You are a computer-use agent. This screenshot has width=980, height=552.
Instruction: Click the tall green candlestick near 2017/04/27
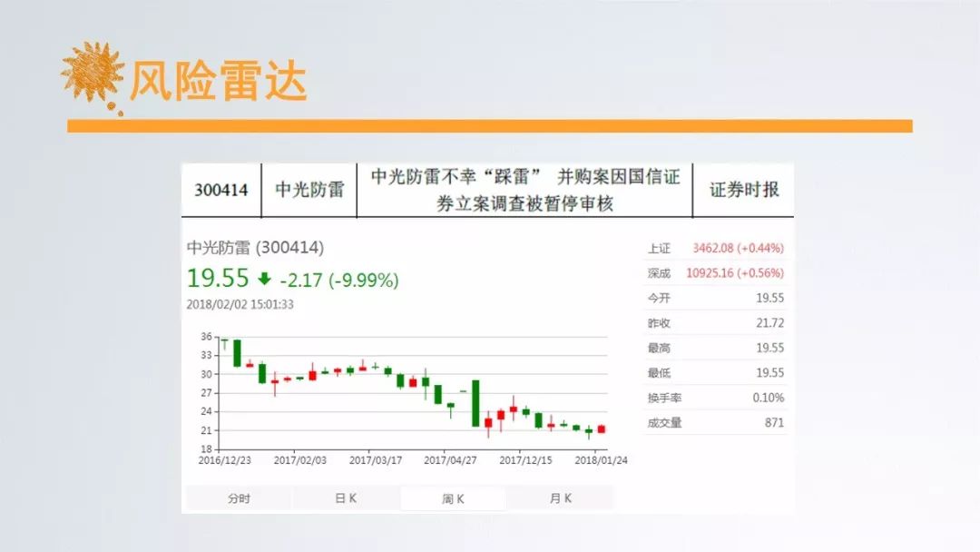click(x=475, y=403)
